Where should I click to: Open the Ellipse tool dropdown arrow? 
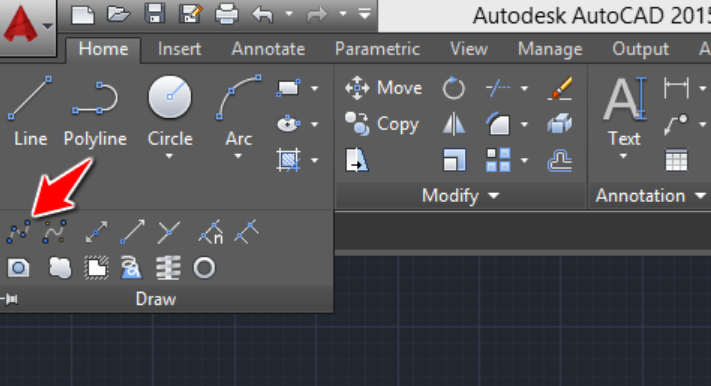(x=314, y=124)
